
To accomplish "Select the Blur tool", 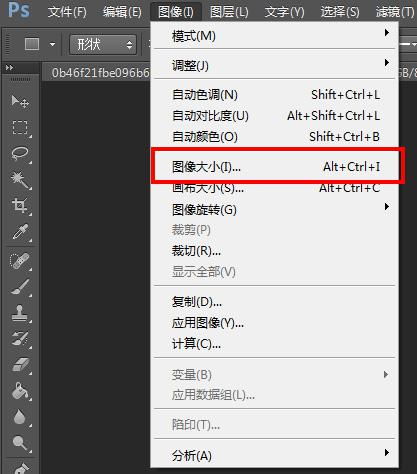I will click(x=20, y=417).
